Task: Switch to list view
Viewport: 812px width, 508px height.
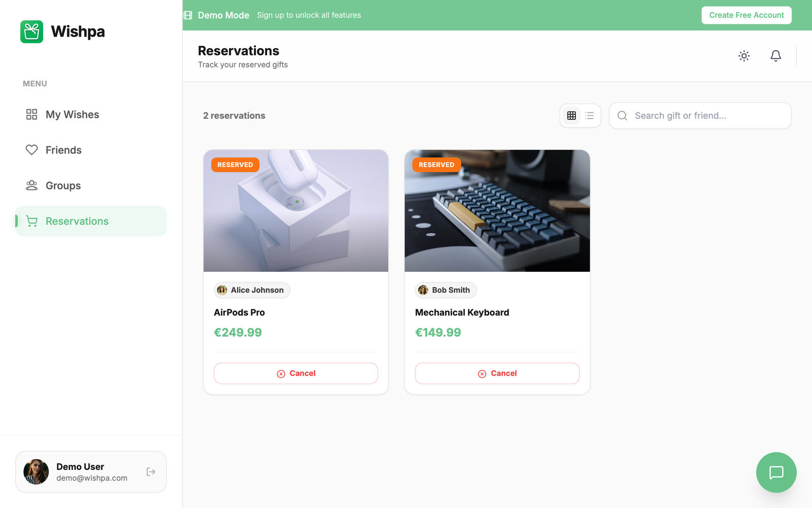Action: 589,116
